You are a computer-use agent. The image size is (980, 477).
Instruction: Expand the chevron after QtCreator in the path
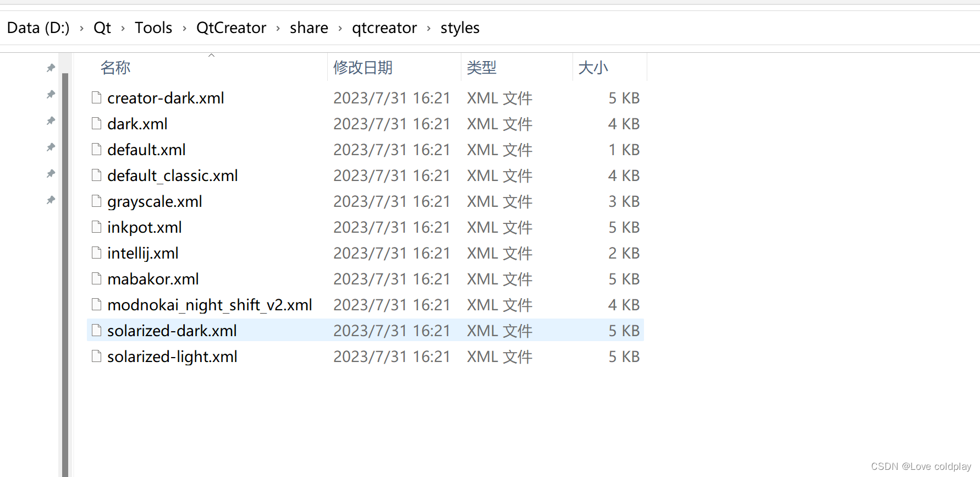(278, 28)
